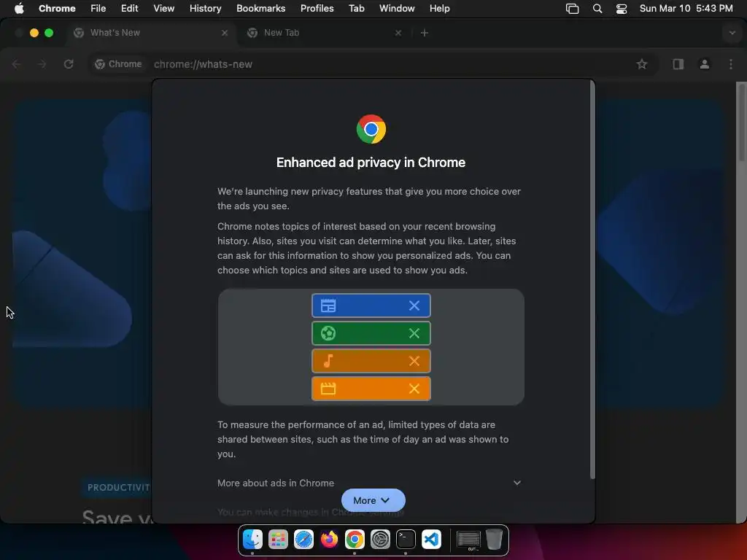747x560 pixels.
Task: Open Visual Studio Code from the dock
Action: 431,540
